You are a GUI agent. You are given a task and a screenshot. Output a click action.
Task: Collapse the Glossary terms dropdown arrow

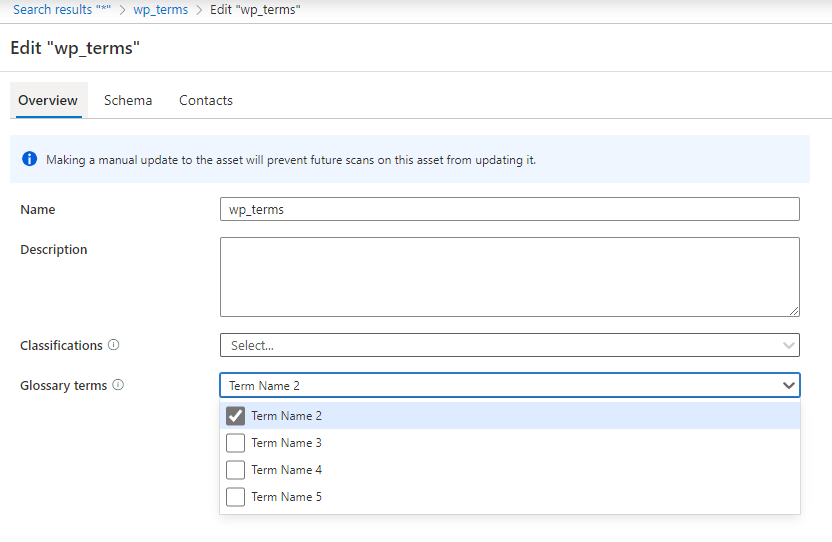788,385
